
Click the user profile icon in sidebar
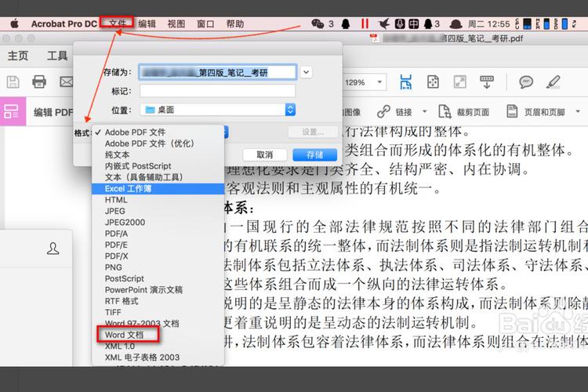(53, 249)
